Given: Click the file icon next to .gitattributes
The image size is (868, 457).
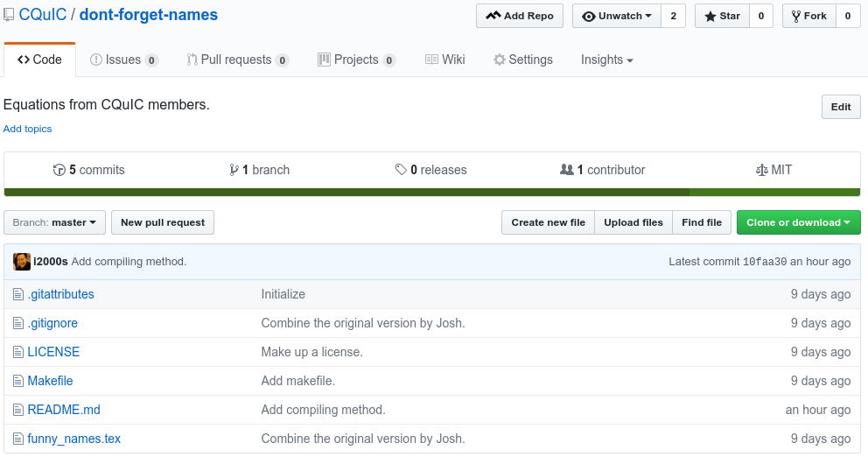Looking at the screenshot, I should pyautogui.click(x=18, y=294).
